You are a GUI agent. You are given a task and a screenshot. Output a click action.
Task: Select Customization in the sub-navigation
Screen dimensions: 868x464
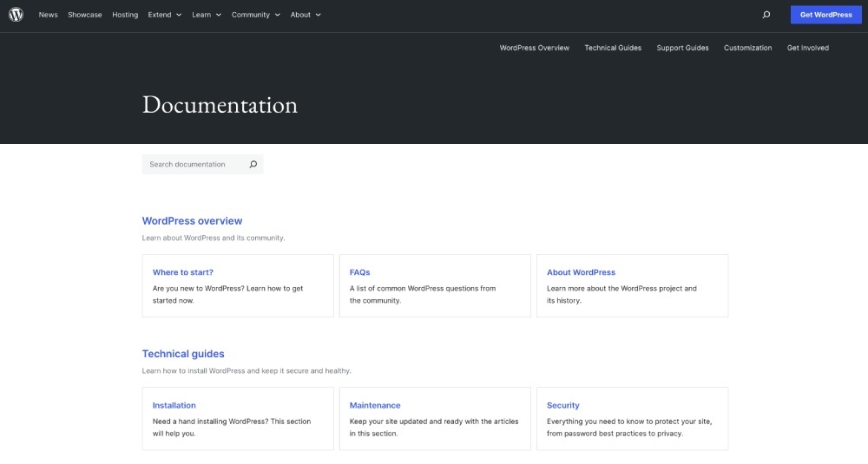coord(747,48)
